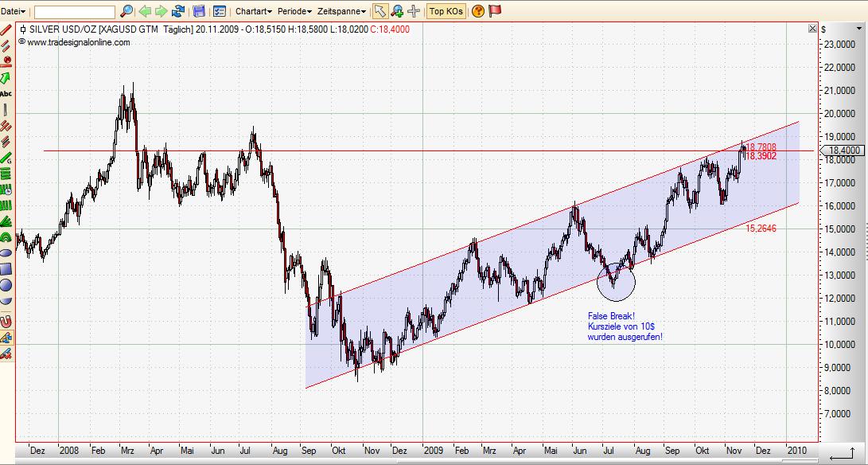Select the green line G tool
Screen dimensions: 868x465
coord(6,158)
